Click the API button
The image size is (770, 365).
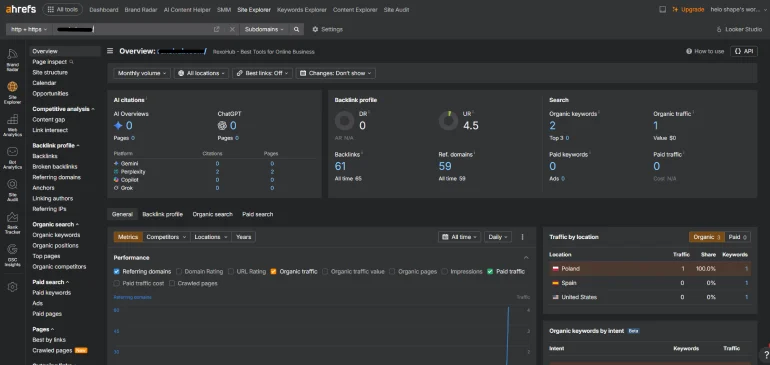point(744,51)
